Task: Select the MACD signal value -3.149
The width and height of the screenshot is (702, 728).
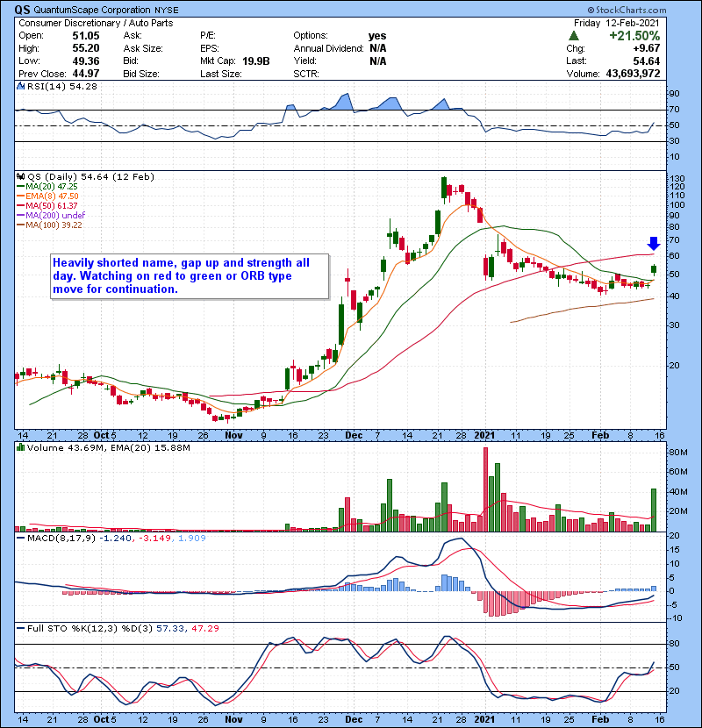Action: pyautogui.click(x=155, y=539)
